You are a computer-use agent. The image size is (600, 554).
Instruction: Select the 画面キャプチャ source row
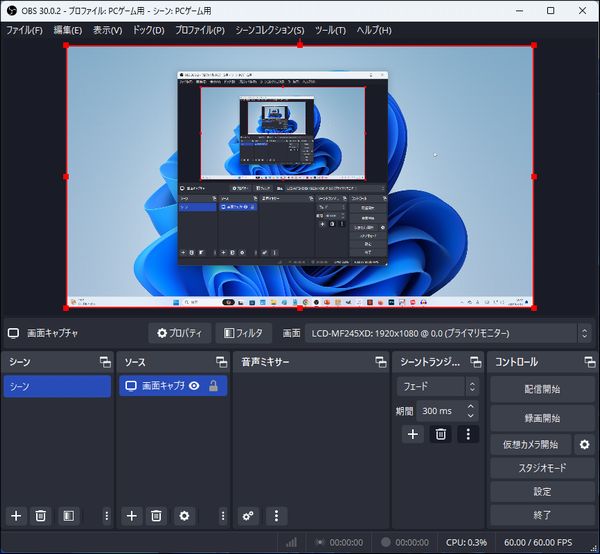tap(173, 386)
